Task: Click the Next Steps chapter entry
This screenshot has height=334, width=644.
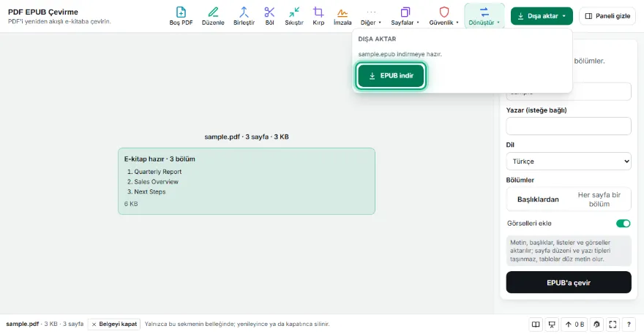Action: coord(149,191)
